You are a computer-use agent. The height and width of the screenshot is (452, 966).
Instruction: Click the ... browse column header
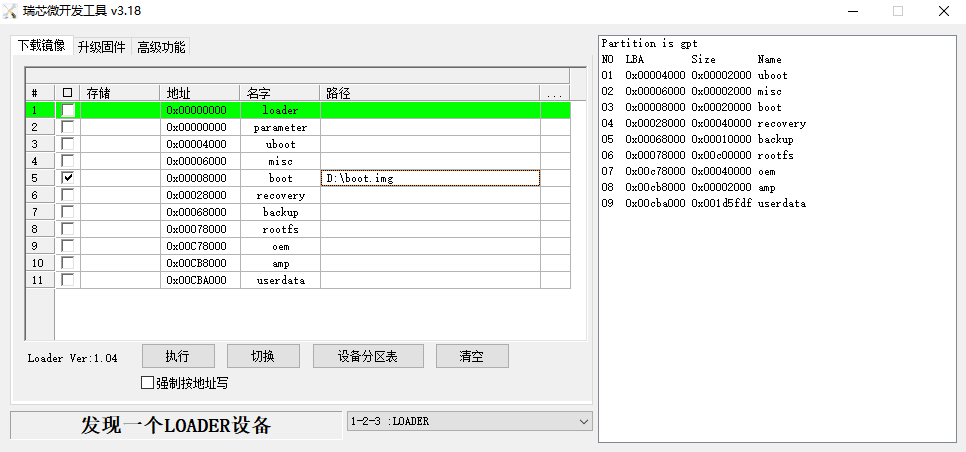tap(554, 93)
